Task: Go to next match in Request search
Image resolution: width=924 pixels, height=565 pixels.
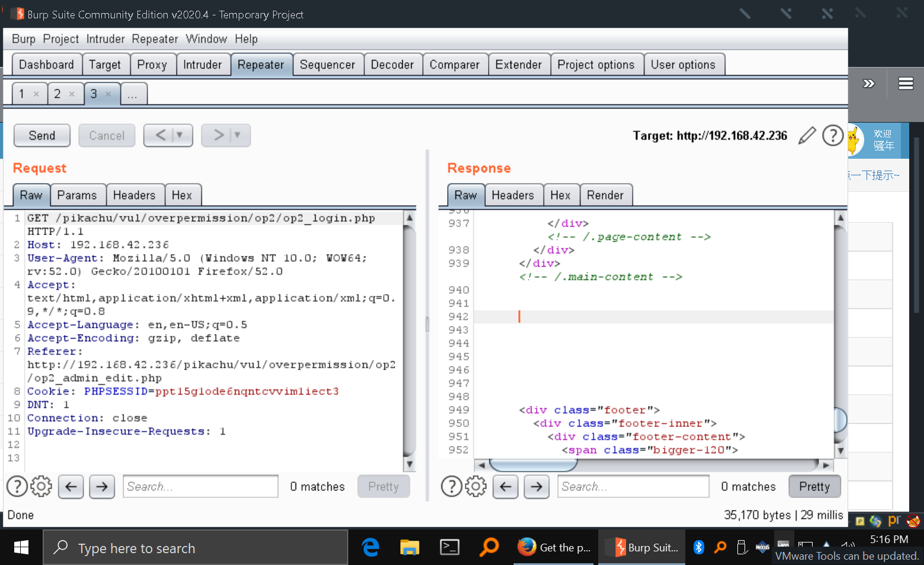Action: (102, 487)
